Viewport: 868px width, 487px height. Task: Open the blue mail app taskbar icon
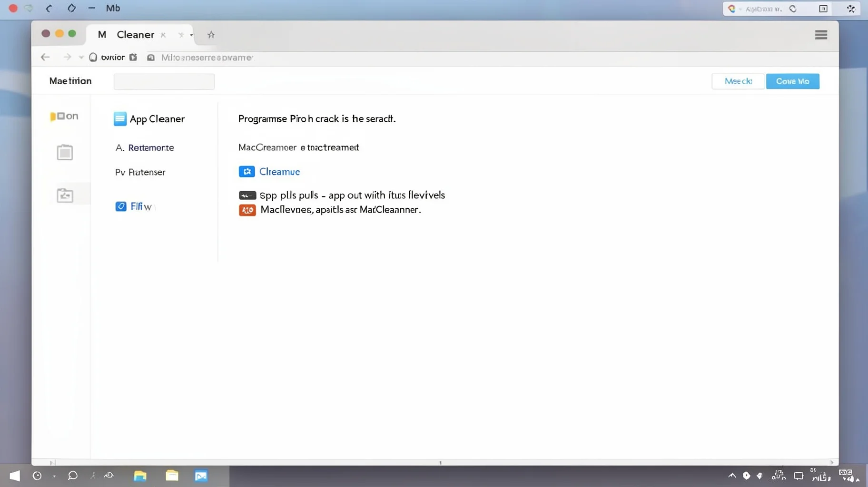tap(201, 476)
